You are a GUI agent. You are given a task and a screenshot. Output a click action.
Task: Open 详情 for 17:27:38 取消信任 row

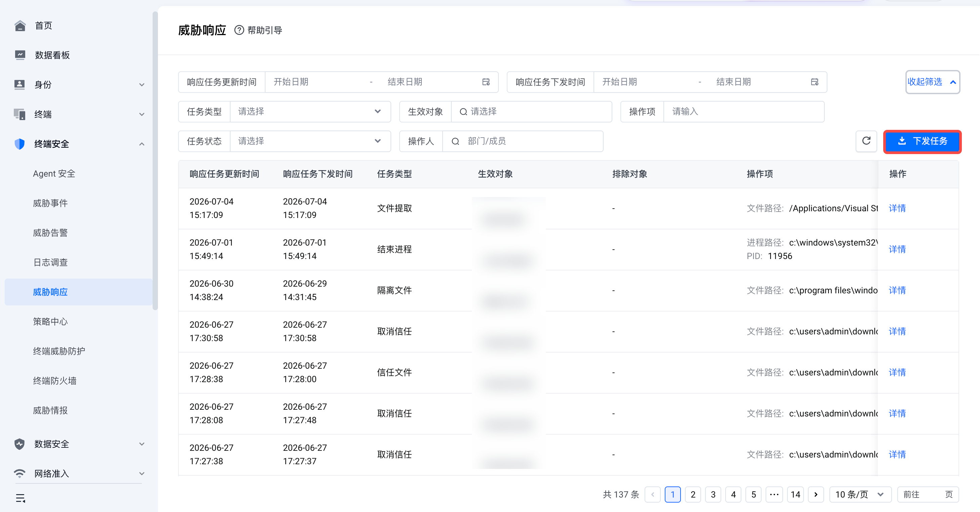tap(897, 454)
